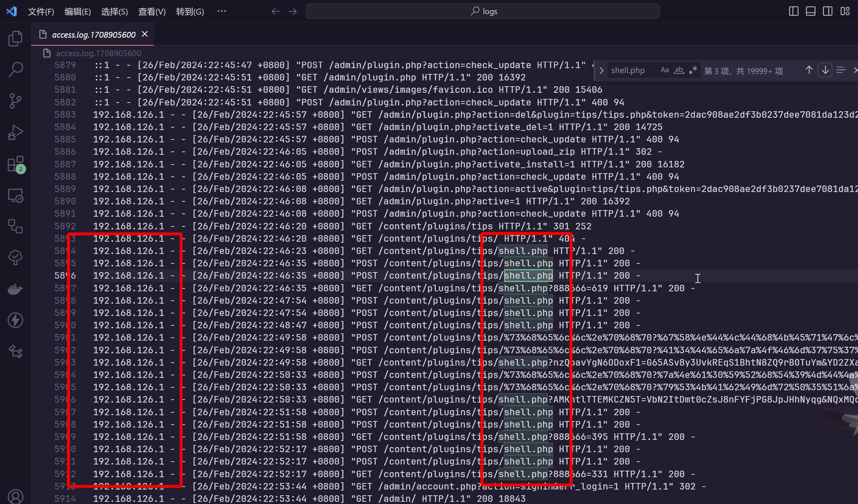Click line number 5879 in gutter

click(x=65, y=65)
